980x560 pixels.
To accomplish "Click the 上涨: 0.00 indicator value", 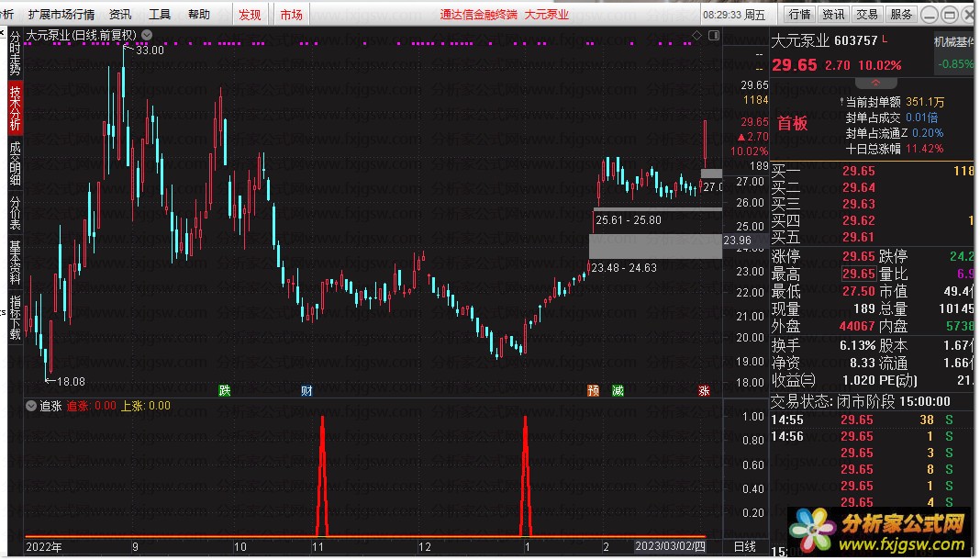I will [145, 406].
